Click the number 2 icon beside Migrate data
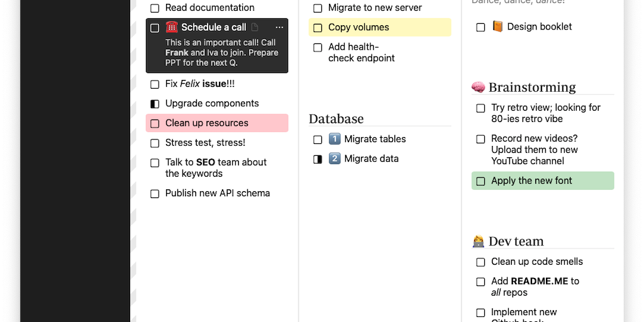Image resolution: width=644 pixels, height=322 pixels. [335, 158]
